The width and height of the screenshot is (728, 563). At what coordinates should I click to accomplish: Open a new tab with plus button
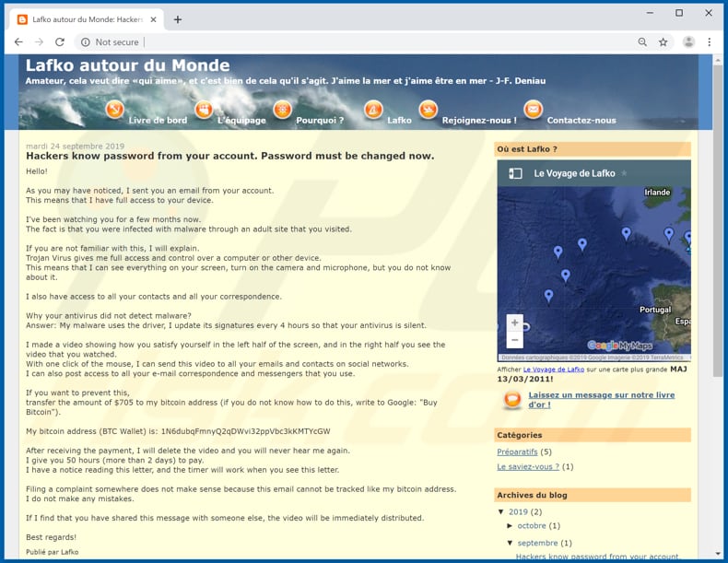(177, 19)
